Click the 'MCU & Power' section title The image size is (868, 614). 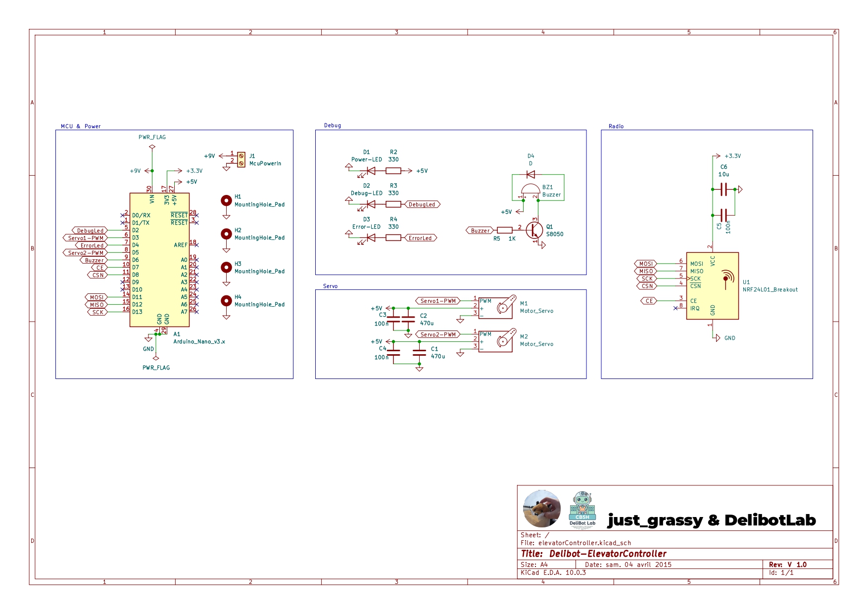point(81,126)
